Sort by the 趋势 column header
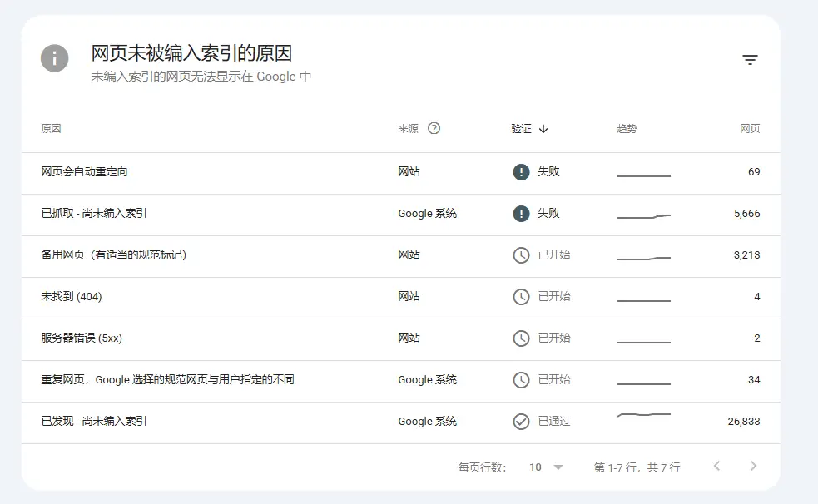The width and height of the screenshot is (818, 504). click(627, 128)
